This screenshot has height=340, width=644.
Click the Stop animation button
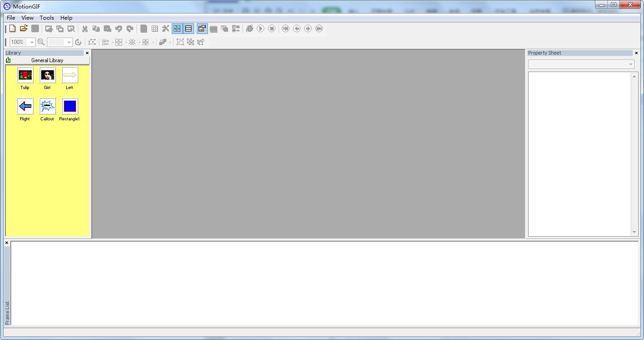click(272, 29)
